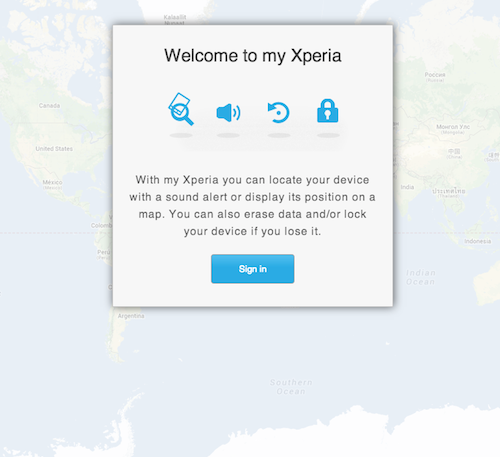This screenshot has height=457, width=500.
Task: Click the Argentina map label
Action: point(131,316)
